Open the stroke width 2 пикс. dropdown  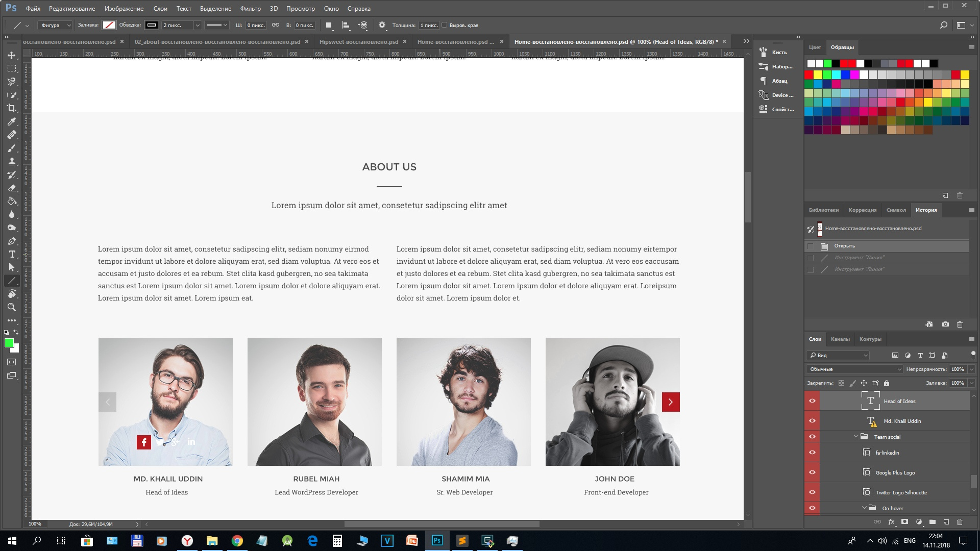click(x=198, y=25)
